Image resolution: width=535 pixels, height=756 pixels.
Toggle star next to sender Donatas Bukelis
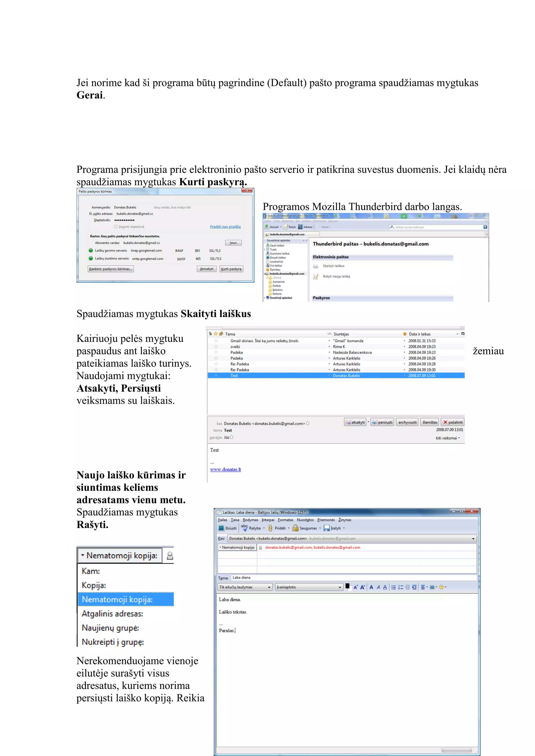[308, 423]
